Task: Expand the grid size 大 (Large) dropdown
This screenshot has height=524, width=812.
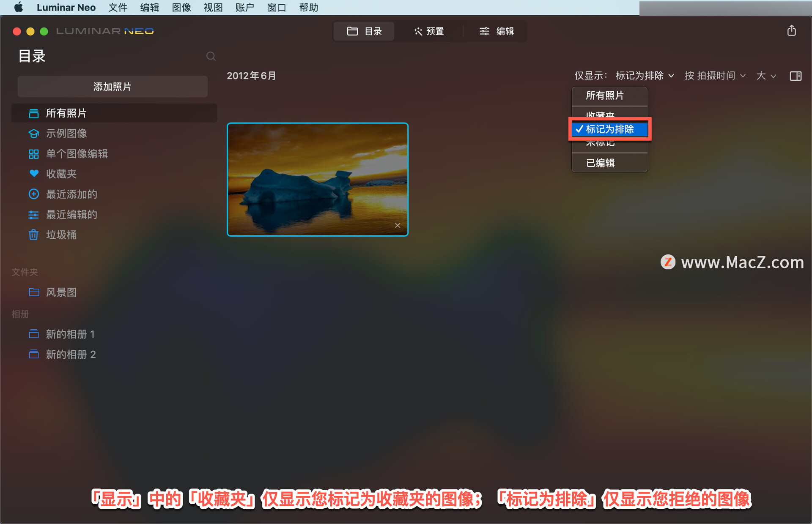Action: point(766,76)
